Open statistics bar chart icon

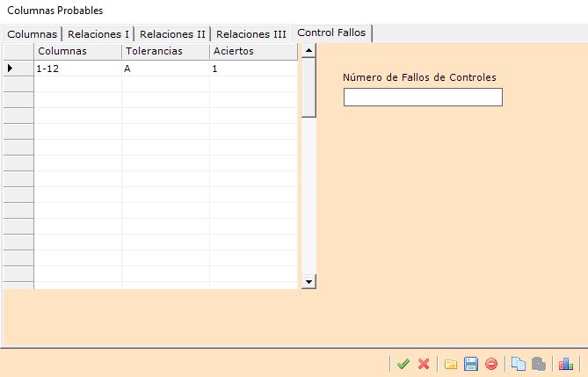click(x=566, y=364)
